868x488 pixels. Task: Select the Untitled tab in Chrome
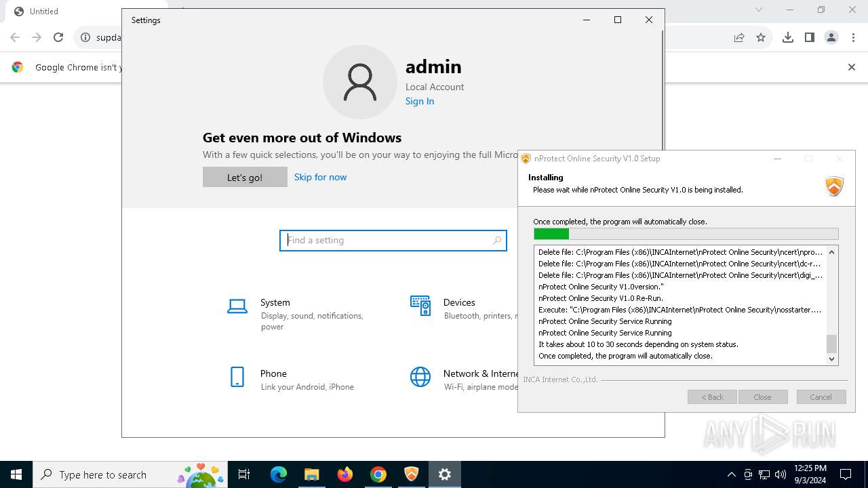(x=64, y=12)
